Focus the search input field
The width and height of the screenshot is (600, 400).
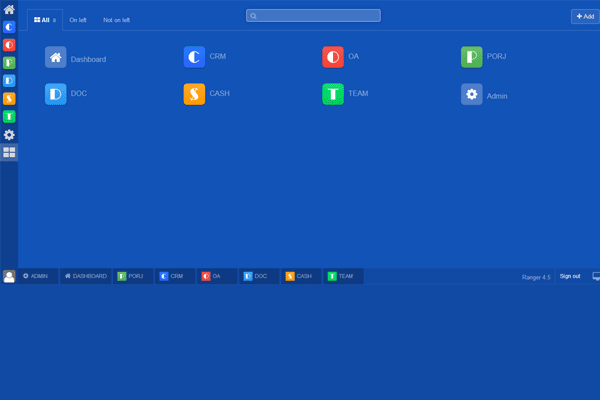314,16
